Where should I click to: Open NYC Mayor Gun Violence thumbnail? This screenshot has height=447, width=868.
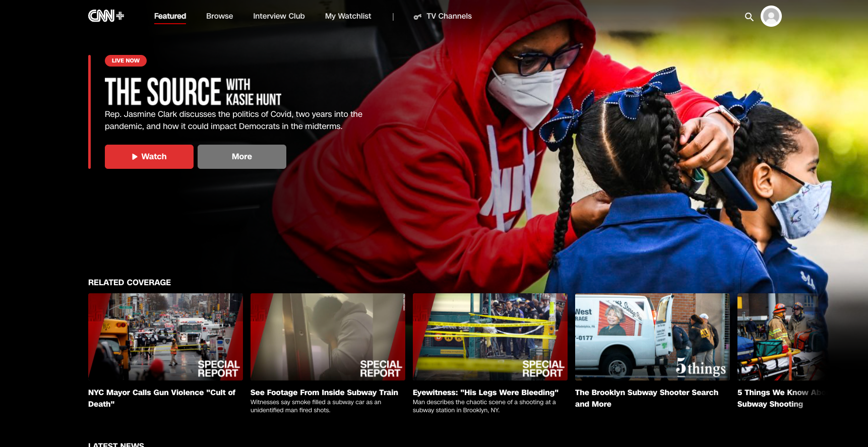point(165,337)
